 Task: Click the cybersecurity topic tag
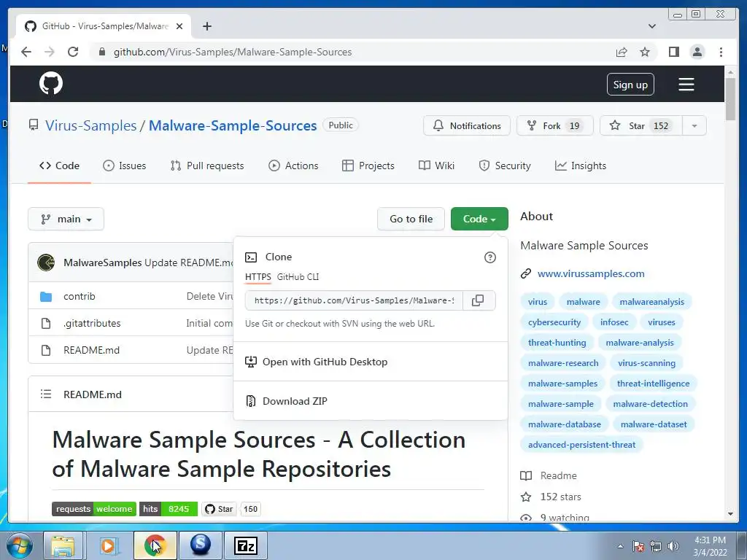point(554,322)
